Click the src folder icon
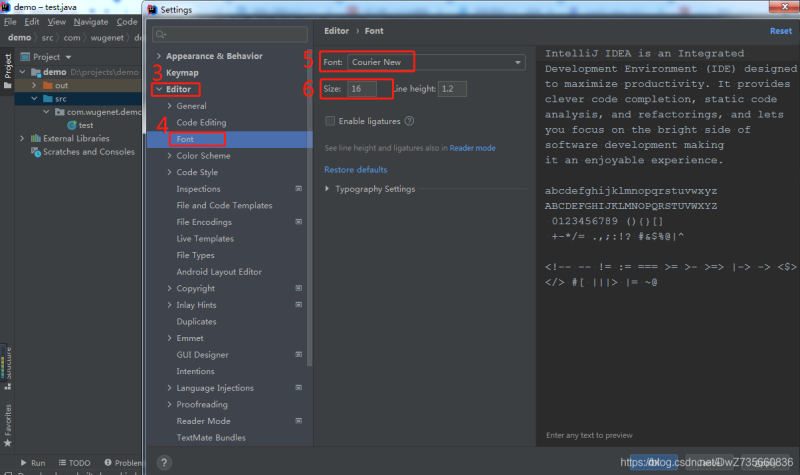 [x=48, y=98]
